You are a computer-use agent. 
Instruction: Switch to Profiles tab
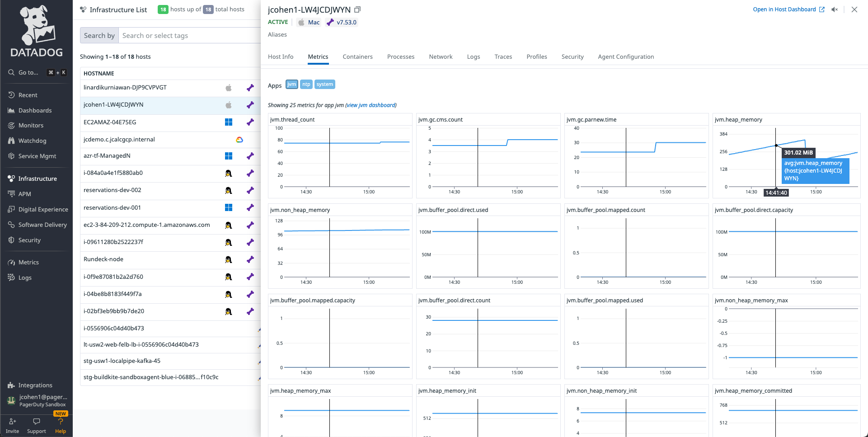click(537, 56)
